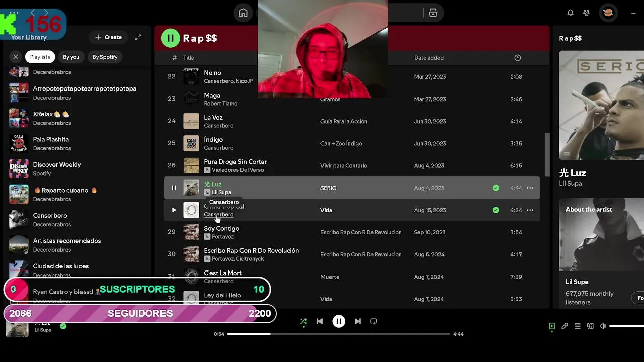
Task: Open the friend activity icon
Action: click(x=586, y=13)
